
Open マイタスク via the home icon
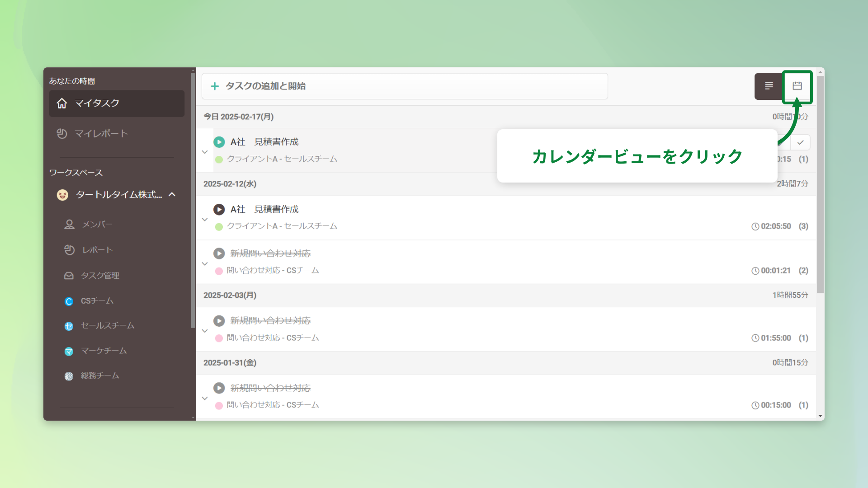point(62,103)
